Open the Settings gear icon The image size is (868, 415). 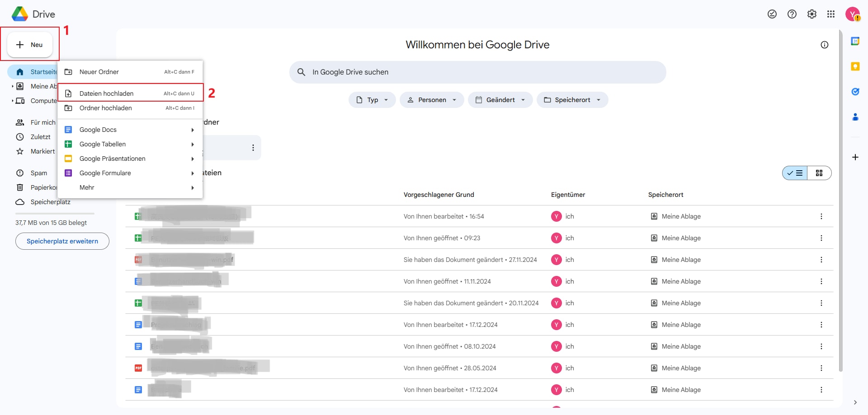coord(812,14)
